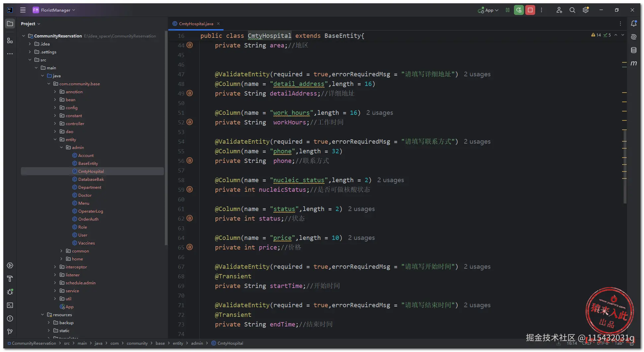The width and height of the screenshot is (644, 352).
Task: Click 'BaseEntity' in the class declaration
Action: (x=342, y=36)
